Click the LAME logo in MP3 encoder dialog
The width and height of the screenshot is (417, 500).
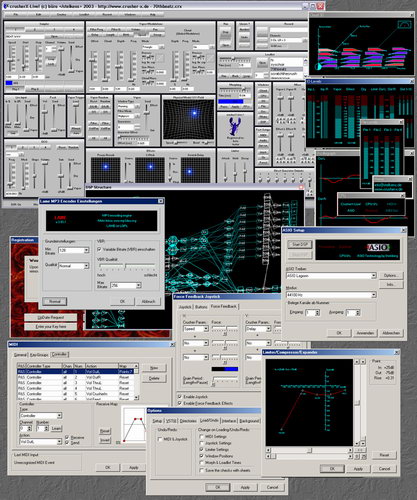[x=60, y=218]
